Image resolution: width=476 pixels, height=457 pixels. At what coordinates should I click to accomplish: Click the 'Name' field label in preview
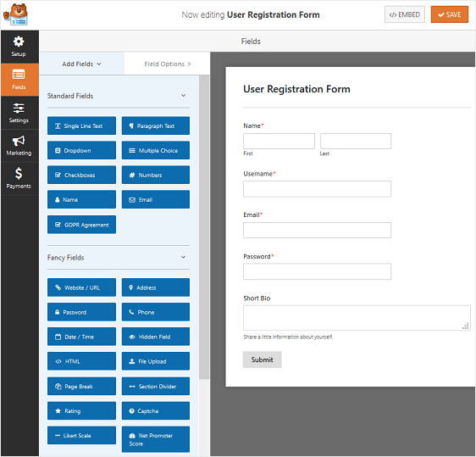coord(252,125)
